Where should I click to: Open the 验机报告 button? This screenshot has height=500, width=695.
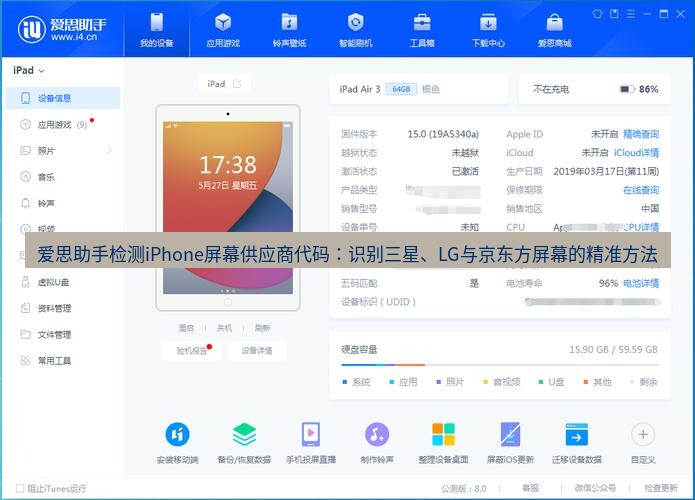tap(192, 351)
